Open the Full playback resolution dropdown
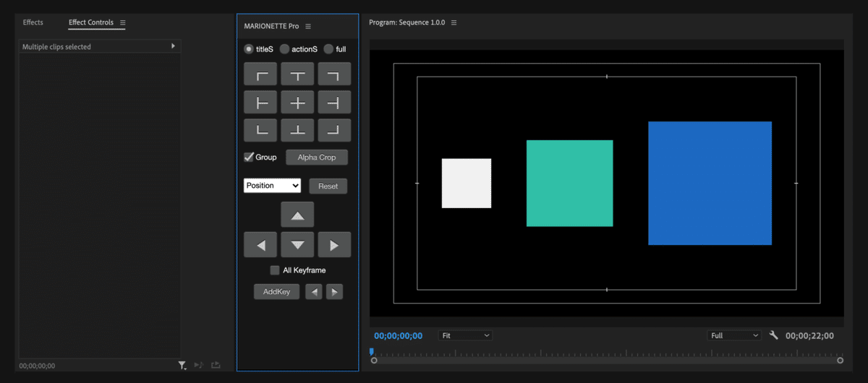This screenshot has height=383, width=868. [735, 335]
